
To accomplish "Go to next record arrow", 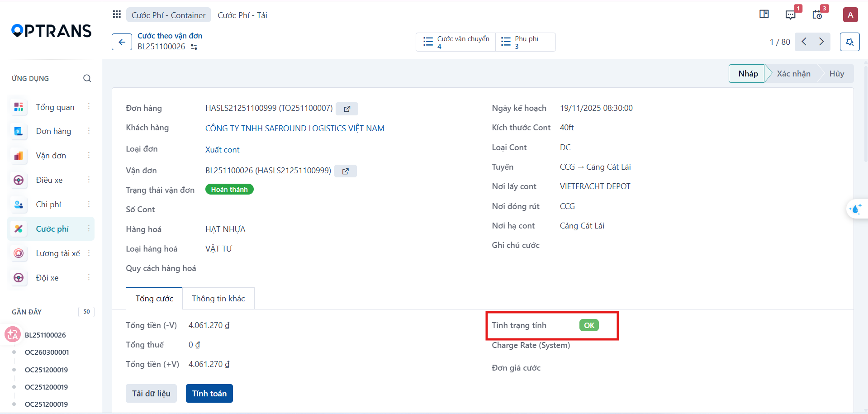I will 821,42.
